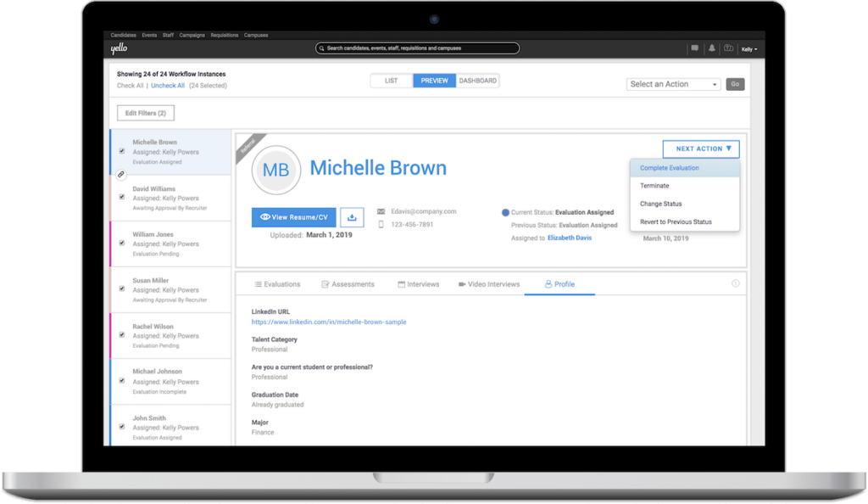Click the link icon beside Michelle Brown's entry
The image size is (868, 504).
(120, 175)
